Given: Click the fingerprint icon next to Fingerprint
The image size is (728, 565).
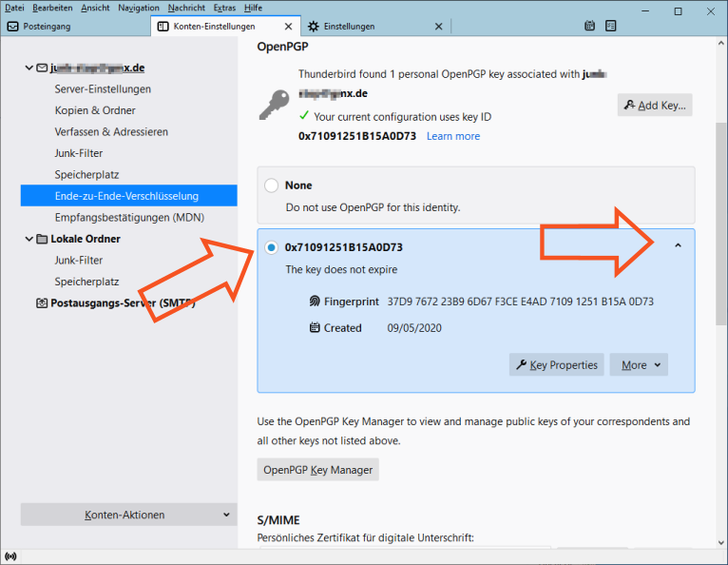Looking at the screenshot, I should (316, 302).
